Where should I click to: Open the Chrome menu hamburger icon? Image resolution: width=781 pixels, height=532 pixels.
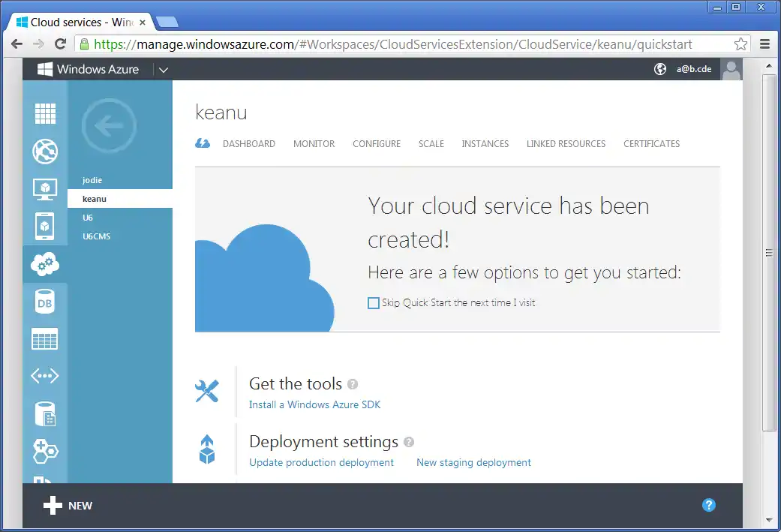click(765, 44)
